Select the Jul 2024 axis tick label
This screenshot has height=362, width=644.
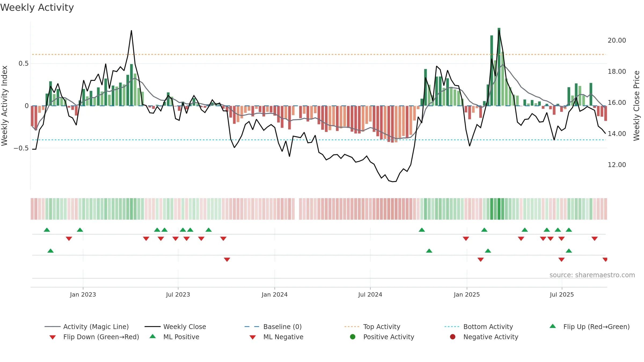(x=370, y=294)
